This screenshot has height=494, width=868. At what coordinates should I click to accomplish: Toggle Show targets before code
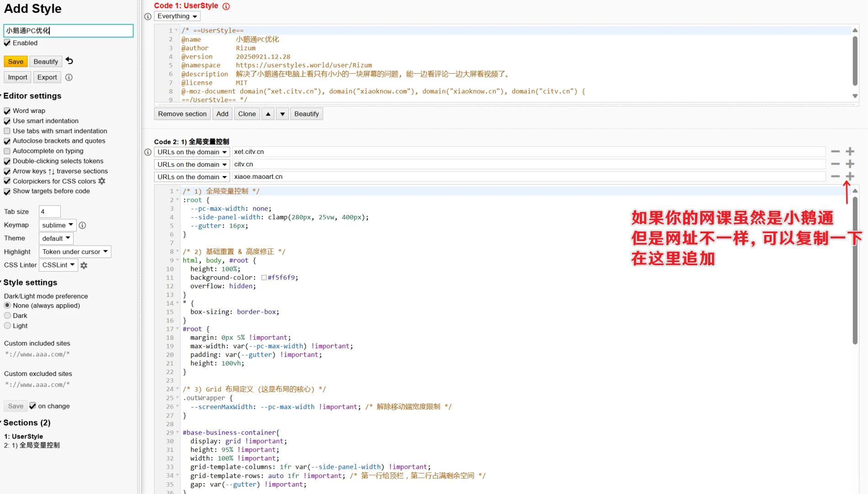coord(7,191)
